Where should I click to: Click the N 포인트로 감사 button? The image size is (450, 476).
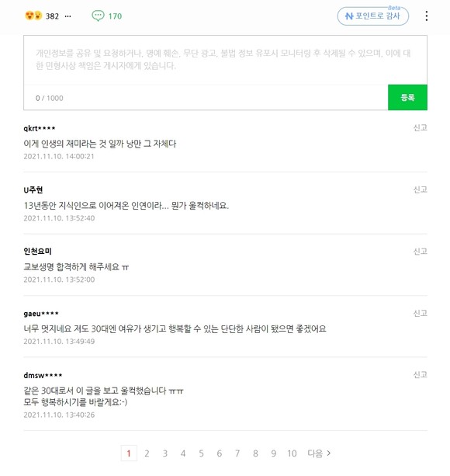coord(373,16)
